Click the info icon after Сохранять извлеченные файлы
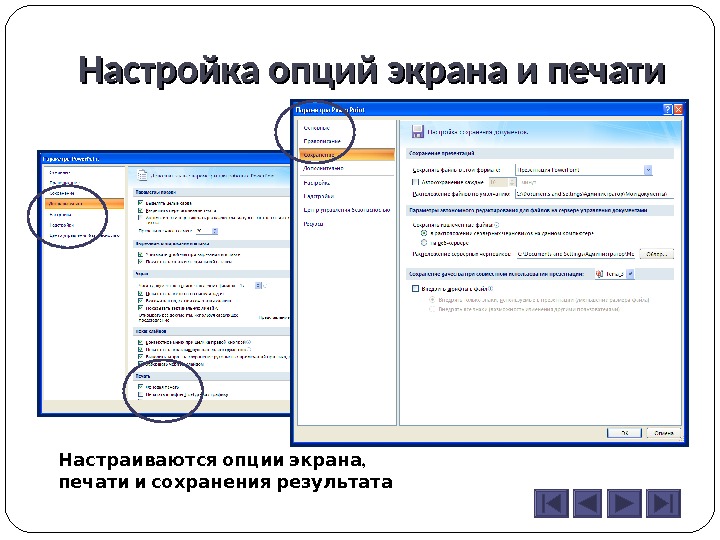The height and width of the screenshot is (540, 720). 497,225
